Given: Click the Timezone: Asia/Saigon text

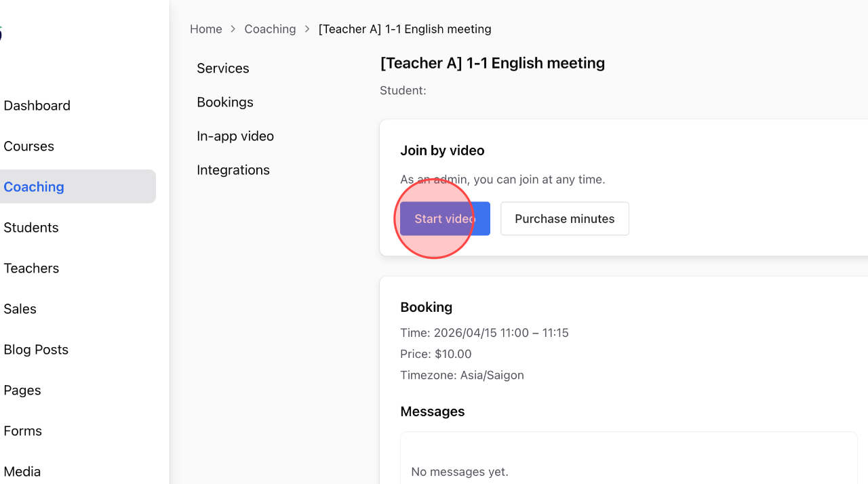Looking at the screenshot, I should [462, 375].
